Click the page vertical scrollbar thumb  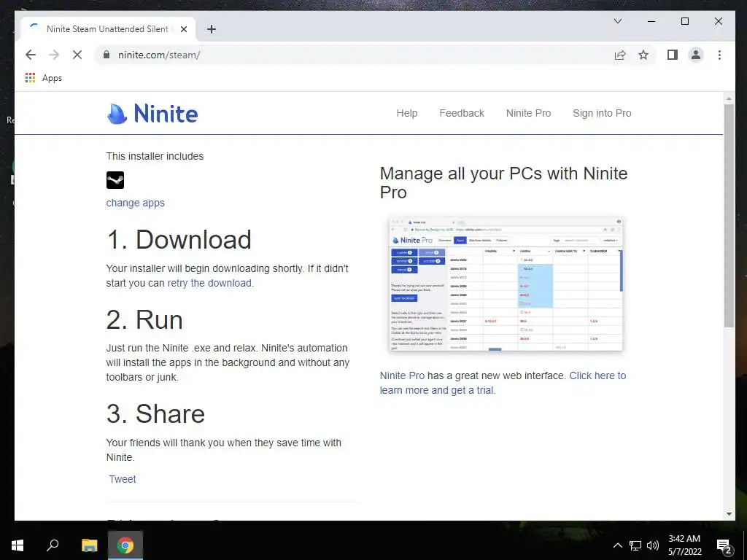point(729,215)
